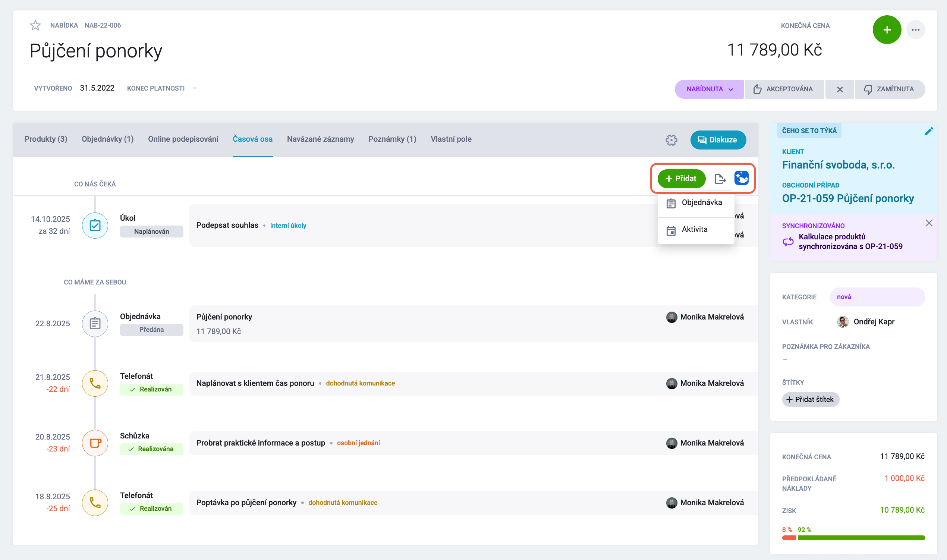The image size is (947, 560).
Task: Open the Vlastní pole tab
Action: pyautogui.click(x=451, y=139)
